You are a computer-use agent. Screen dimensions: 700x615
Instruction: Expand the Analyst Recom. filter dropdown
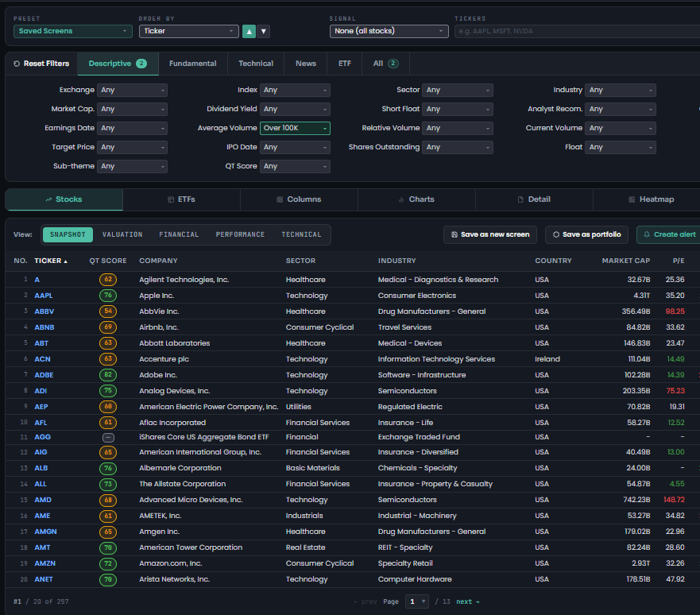click(x=621, y=110)
